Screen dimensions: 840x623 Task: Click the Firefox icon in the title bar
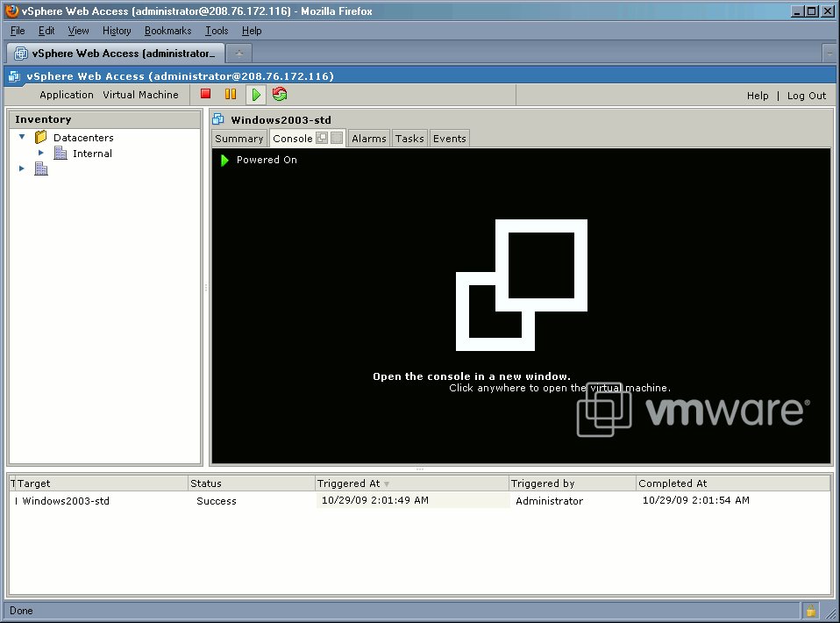[x=11, y=11]
